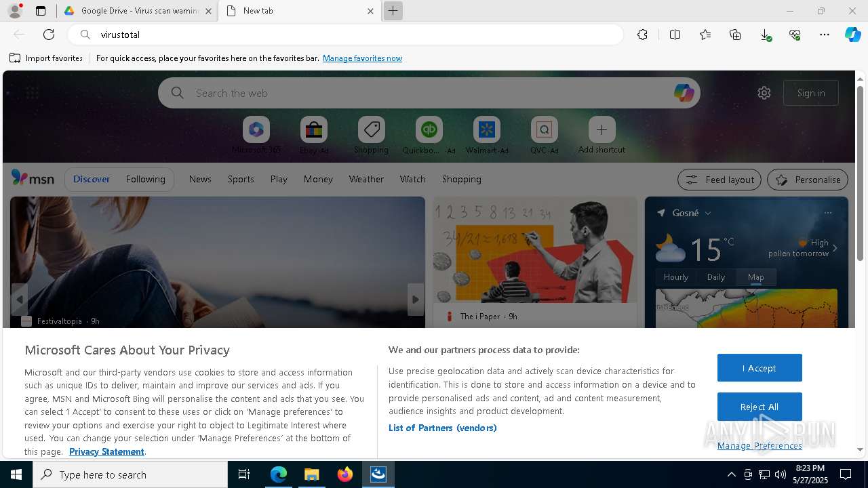The height and width of the screenshot is (488, 868).
Task: Open the QVC shortcut tile
Action: (x=544, y=136)
